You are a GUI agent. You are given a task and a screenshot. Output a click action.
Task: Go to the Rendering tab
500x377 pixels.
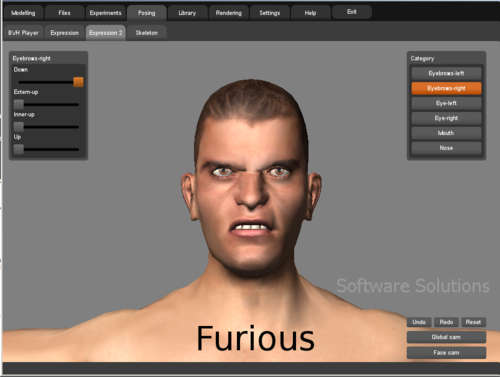click(x=228, y=13)
